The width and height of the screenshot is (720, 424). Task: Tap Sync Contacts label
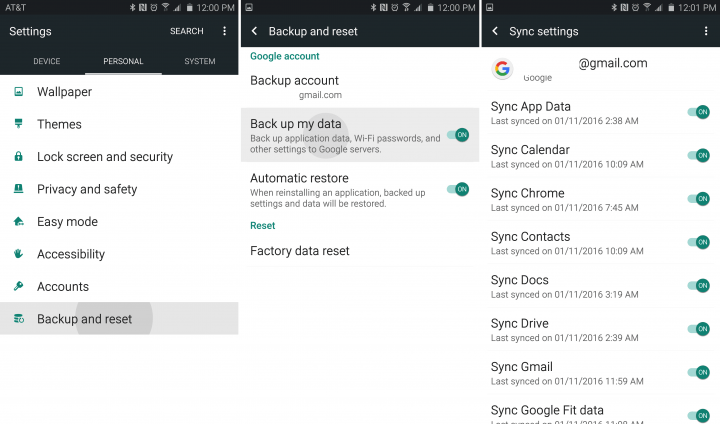pos(530,237)
